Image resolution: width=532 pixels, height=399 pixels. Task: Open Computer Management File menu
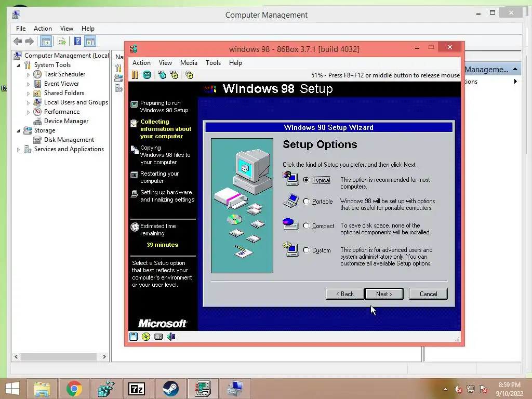[21, 29]
